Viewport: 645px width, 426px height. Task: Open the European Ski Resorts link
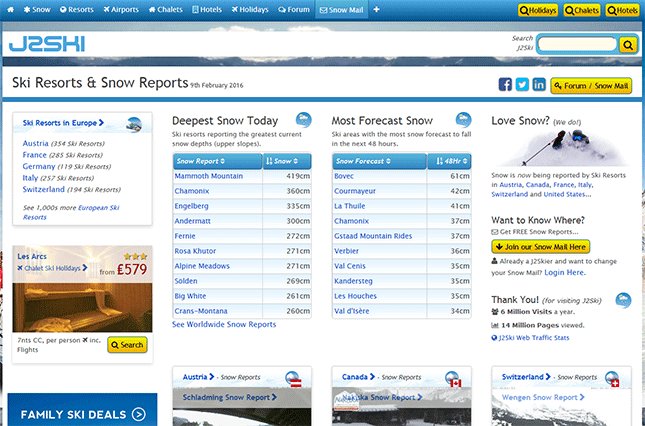click(x=71, y=212)
